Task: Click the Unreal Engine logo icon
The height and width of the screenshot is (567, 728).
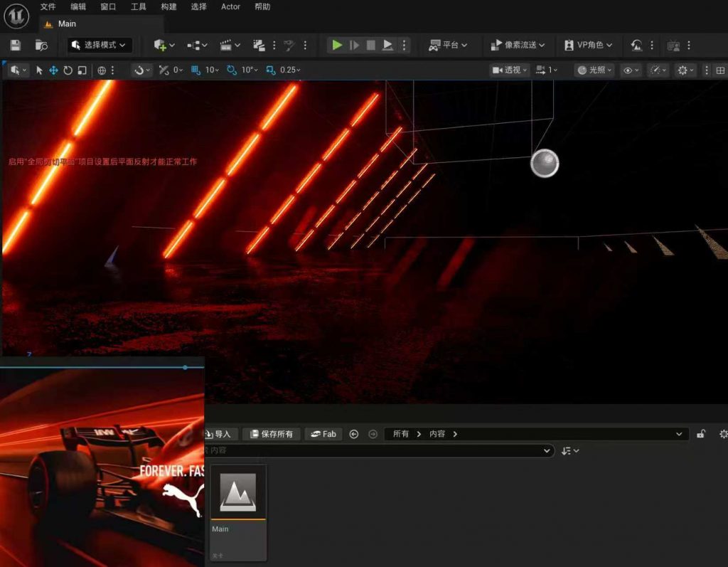Action: pos(17,16)
